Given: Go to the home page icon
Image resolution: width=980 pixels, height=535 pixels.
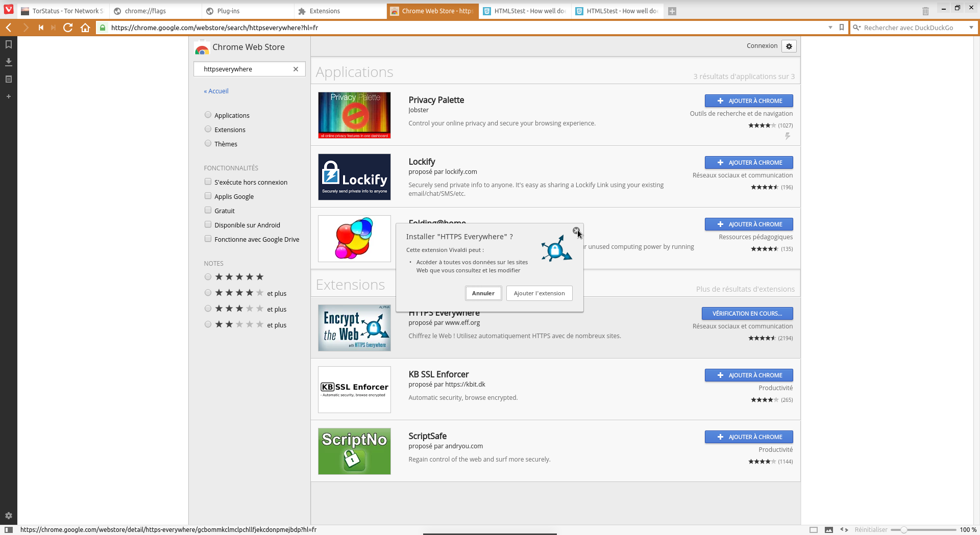Looking at the screenshot, I should point(85,28).
